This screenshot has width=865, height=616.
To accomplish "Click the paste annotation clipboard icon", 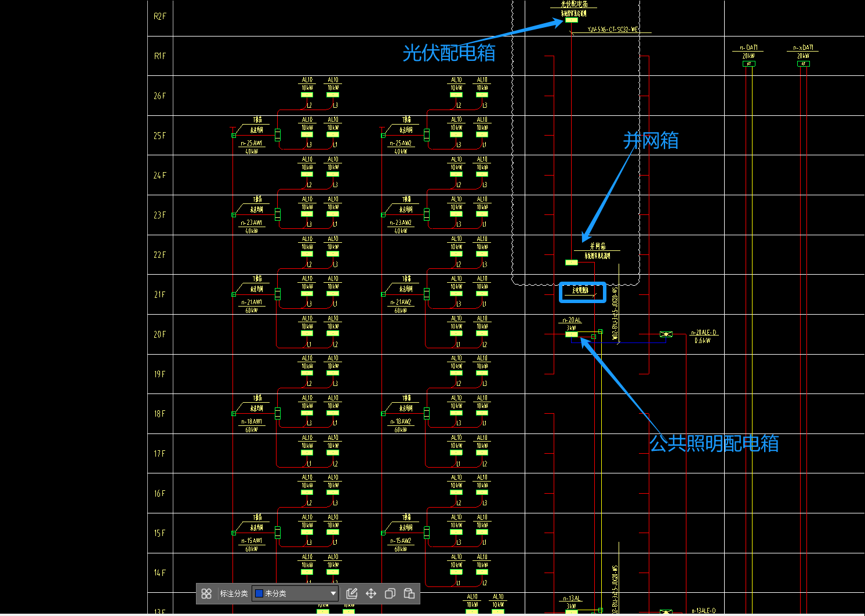I will [409, 593].
